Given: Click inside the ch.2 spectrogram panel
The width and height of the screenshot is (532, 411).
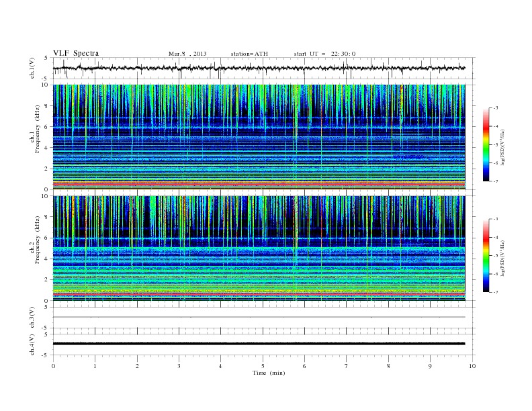Looking at the screenshot, I should [x=259, y=248].
